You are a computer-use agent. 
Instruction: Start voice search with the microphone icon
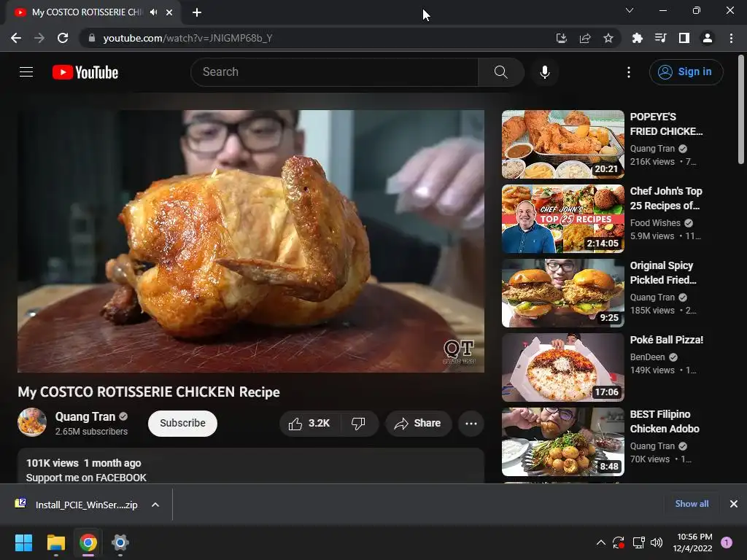coord(544,72)
